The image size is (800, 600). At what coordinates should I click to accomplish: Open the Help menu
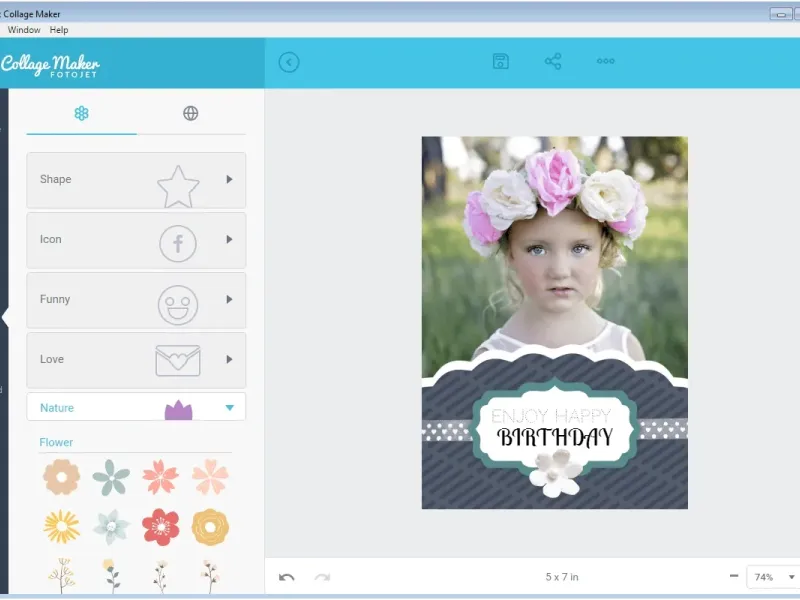click(59, 30)
